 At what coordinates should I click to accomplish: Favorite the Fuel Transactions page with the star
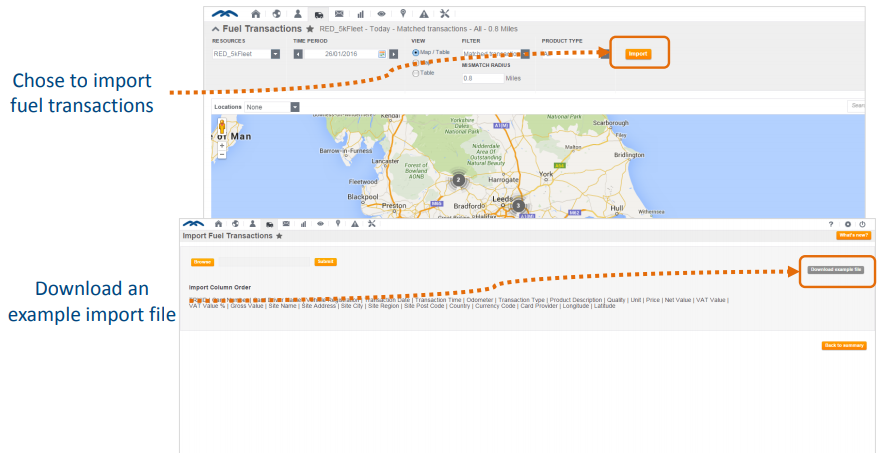[310, 29]
